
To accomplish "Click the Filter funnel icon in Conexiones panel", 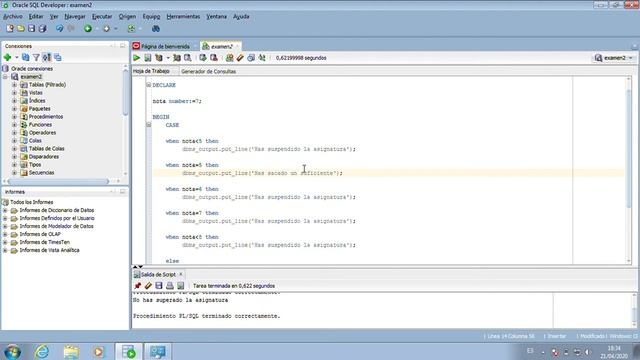I will pyautogui.click(x=36, y=58).
